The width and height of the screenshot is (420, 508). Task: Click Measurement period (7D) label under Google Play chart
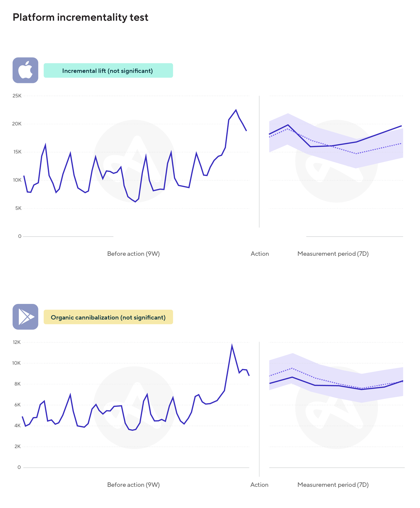333,485
